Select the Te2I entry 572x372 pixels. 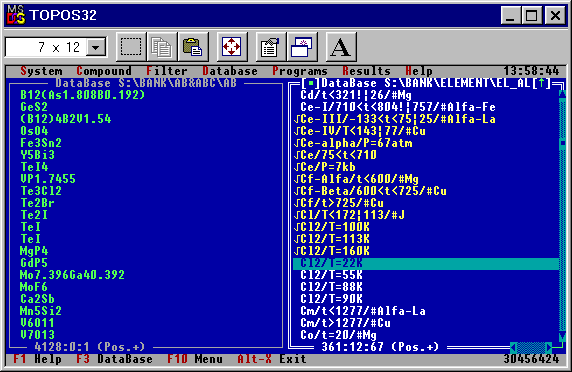point(34,215)
